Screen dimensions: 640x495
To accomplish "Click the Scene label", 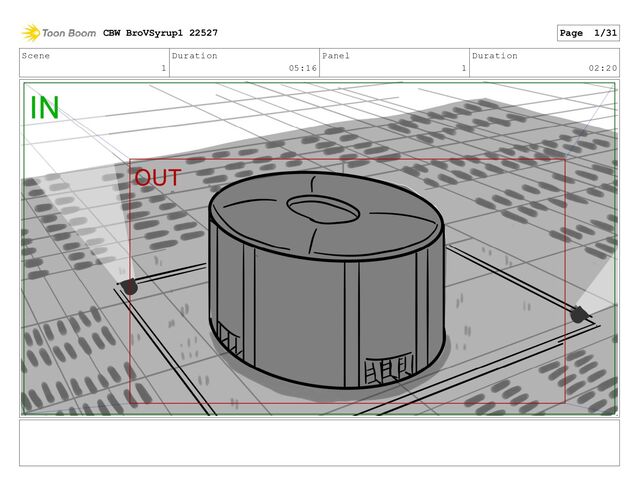I will point(36,56).
